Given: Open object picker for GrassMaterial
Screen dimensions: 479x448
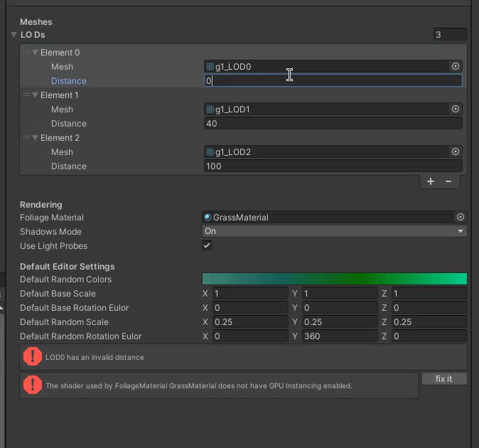Looking at the screenshot, I should pyautogui.click(x=460, y=217).
